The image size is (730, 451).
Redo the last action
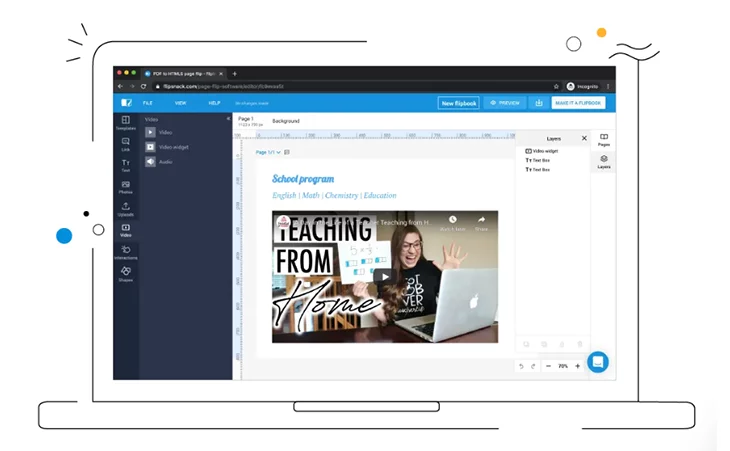(x=533, y=366)
